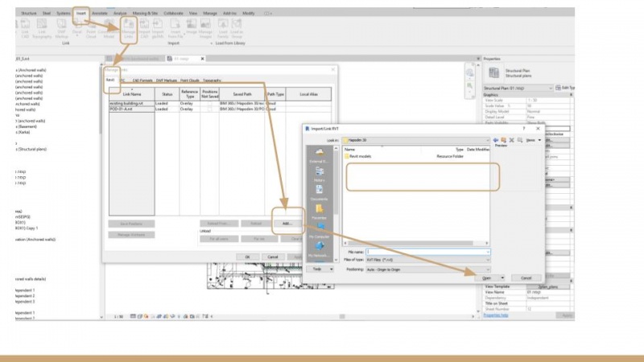Open the Insert ribbon tab
Image resolution: width=644 pixels, height=362 pixels.
coord(81,14)
